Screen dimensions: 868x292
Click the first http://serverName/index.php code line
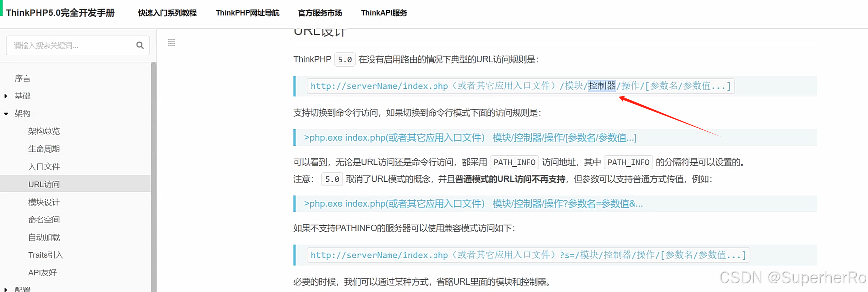pyautogui.click(x=520, y=86)
